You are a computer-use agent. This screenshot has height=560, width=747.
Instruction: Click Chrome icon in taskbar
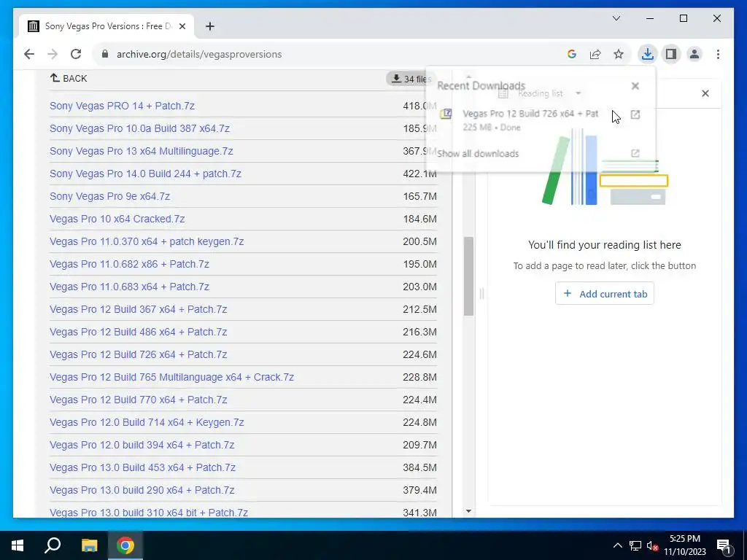125,545
